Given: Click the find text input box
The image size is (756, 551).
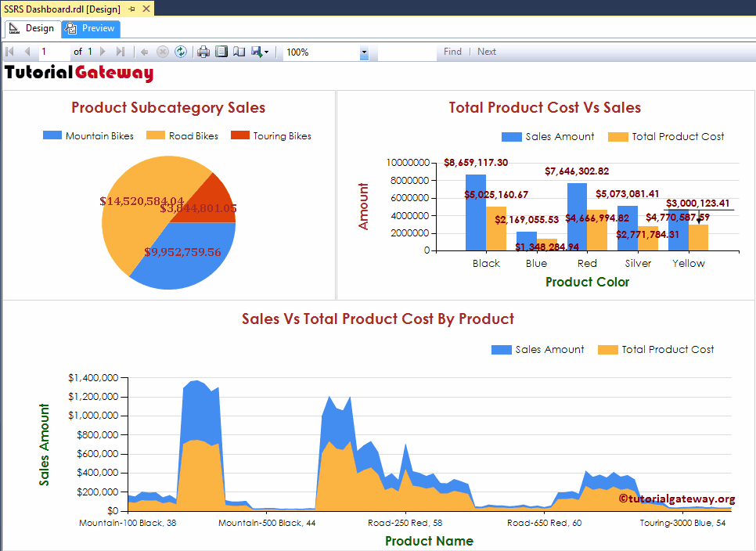Looking at the screenshot, I should coord(408,52).
